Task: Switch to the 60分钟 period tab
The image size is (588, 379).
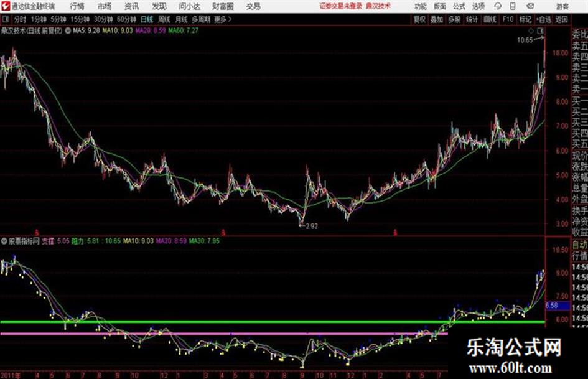Action: [x=126, y=19]
